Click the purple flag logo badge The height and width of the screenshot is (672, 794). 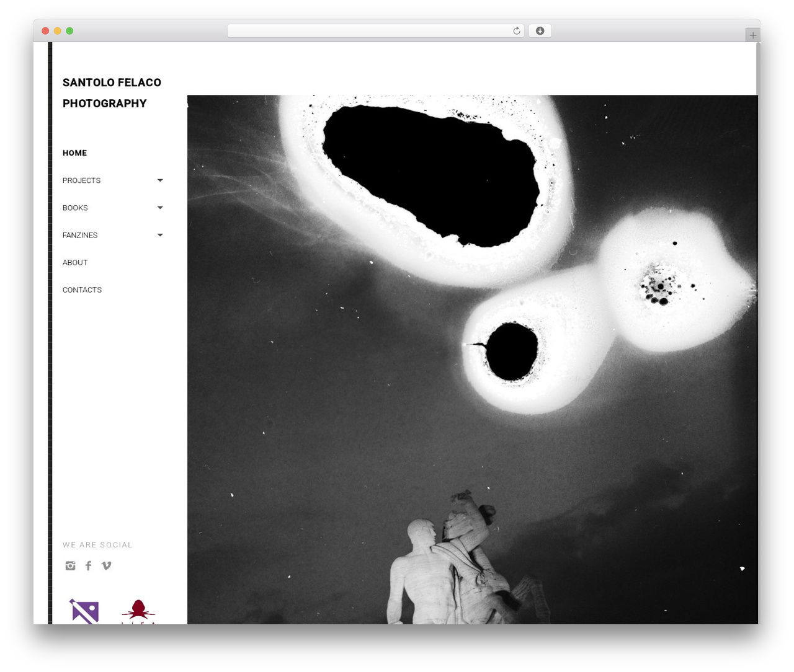[x=84, y=611]
